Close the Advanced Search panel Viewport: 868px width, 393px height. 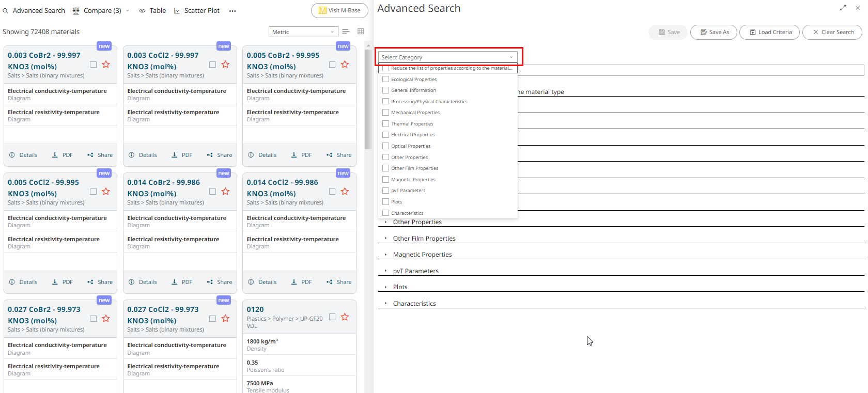coord(858,8)
